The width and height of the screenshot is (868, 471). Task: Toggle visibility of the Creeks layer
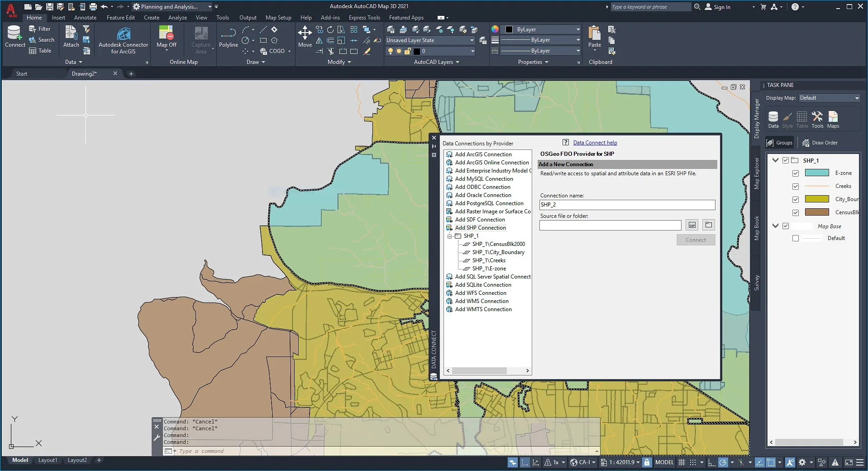coord(796,186)
